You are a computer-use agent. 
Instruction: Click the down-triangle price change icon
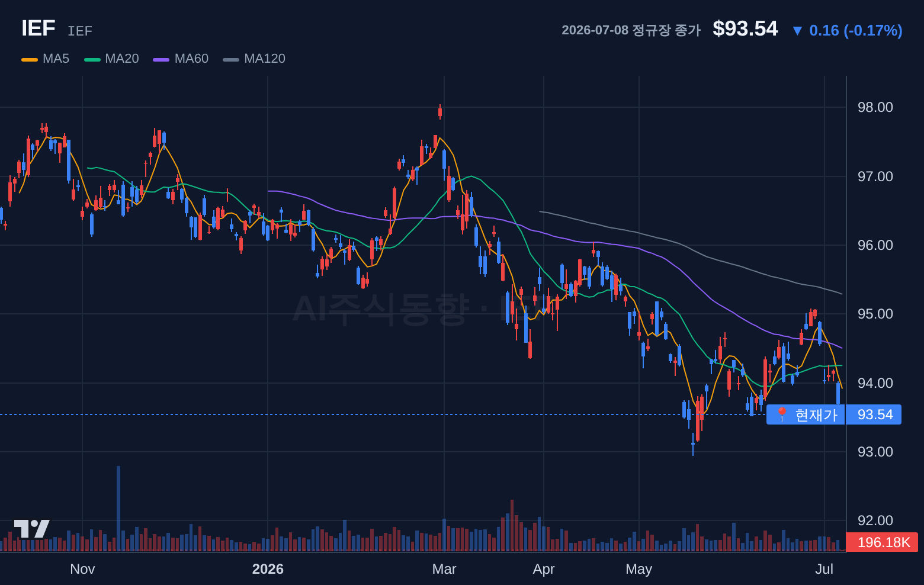coord(797,31)
